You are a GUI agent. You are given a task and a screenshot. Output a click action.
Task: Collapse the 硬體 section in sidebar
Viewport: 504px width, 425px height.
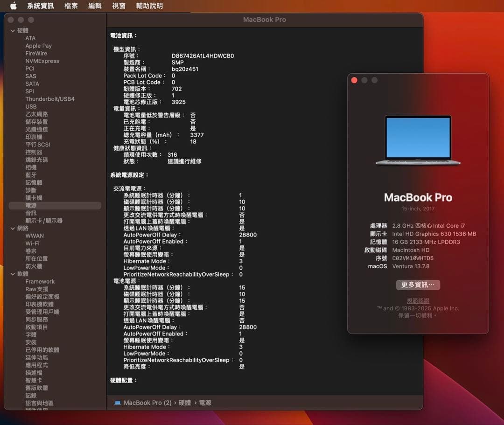click(x=13, y=30)
